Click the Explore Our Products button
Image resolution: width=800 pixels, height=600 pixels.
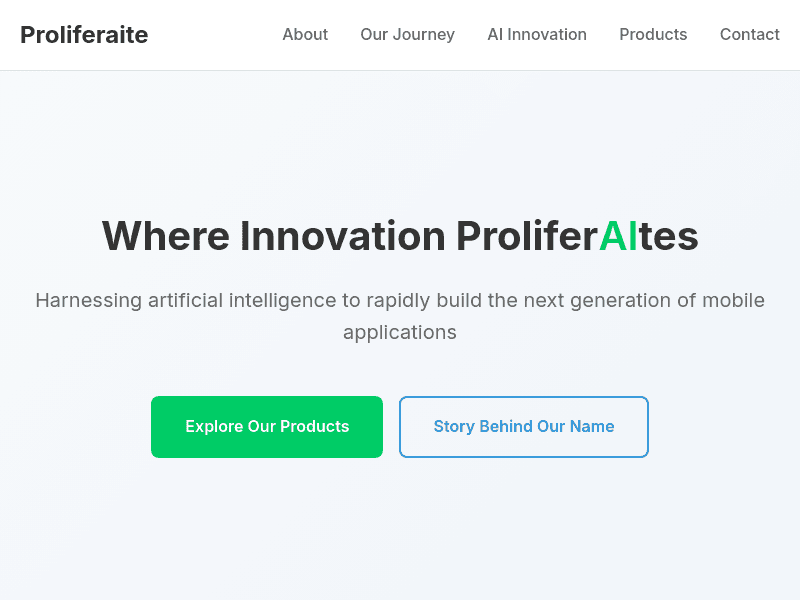(x=266, y=426)
